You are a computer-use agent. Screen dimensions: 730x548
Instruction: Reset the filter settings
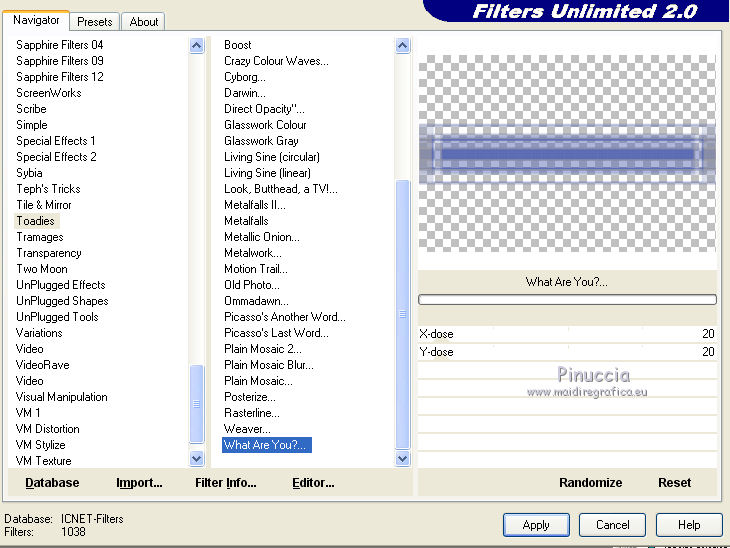674,483
